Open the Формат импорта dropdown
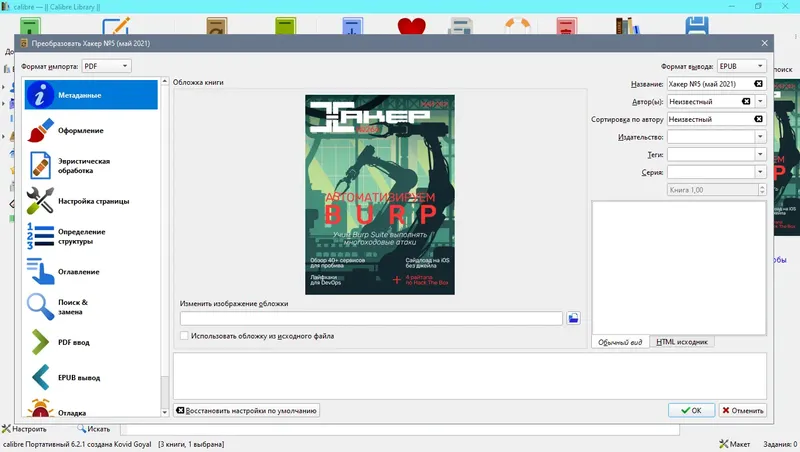This screenshot has height=452, width=800. (106, 66)
